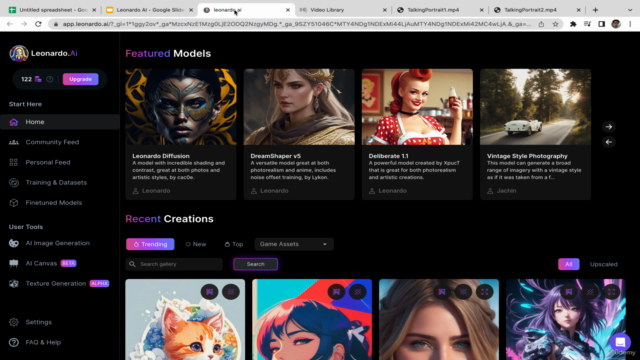The width and height of the screenshot is (640, 360).
Task: Click the FAQ question mark icon
Action: pos(14,342)
